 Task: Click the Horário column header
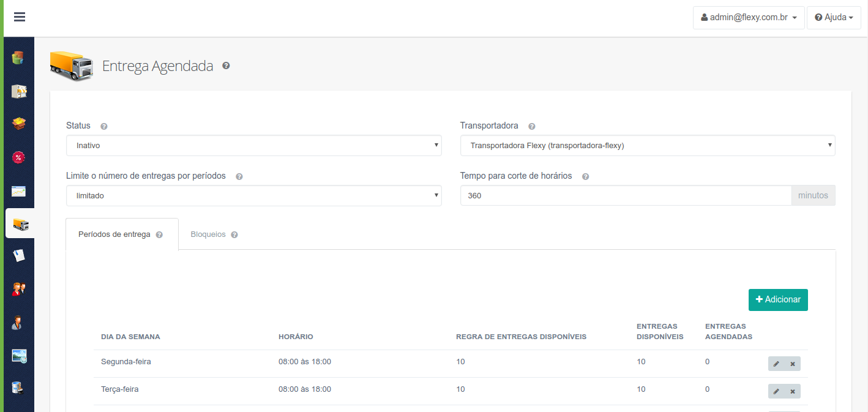[296, 337]
